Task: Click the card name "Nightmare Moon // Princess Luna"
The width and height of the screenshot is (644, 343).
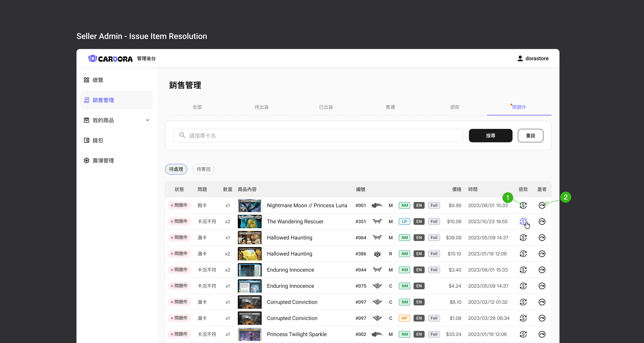Action: (307, 205)
